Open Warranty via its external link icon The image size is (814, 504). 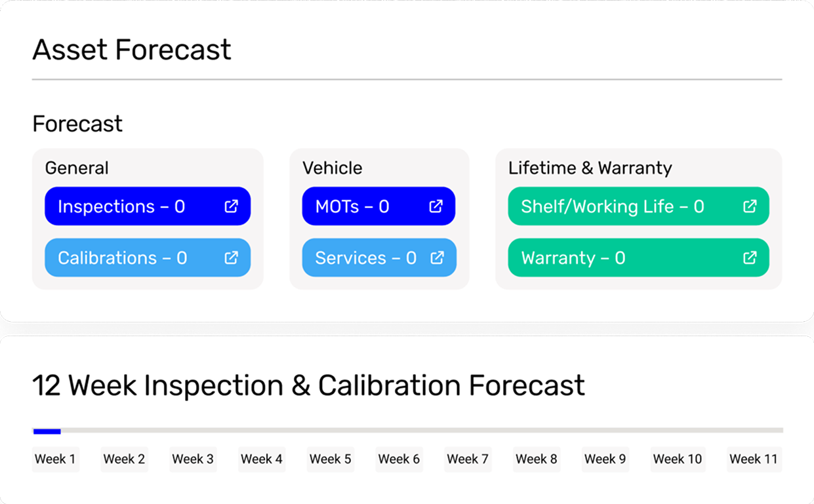coord(750,258)
